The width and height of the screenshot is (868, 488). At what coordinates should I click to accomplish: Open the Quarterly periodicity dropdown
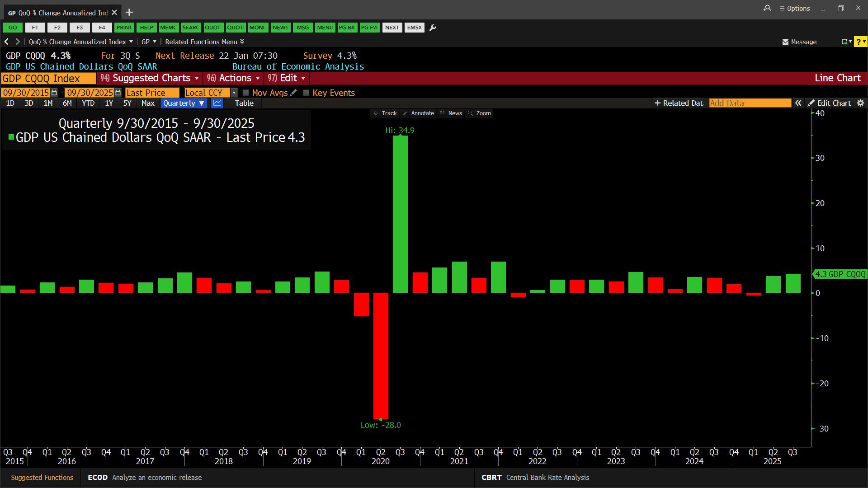click(x=184, y=103)
